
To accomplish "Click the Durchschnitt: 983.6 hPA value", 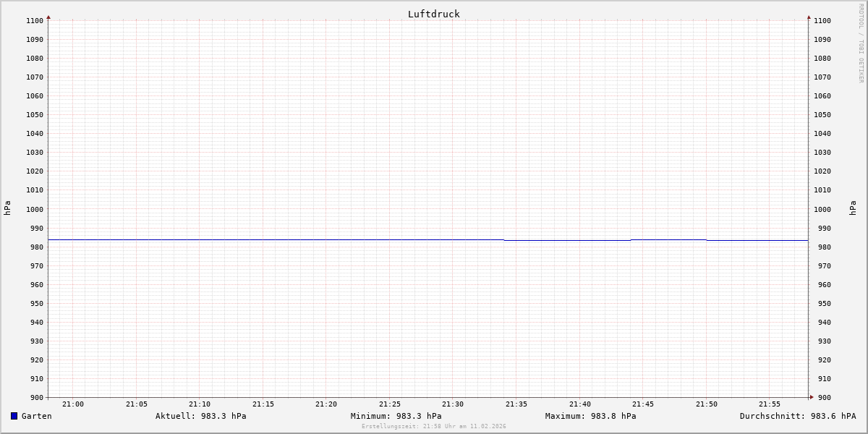I will click(797, 416).
